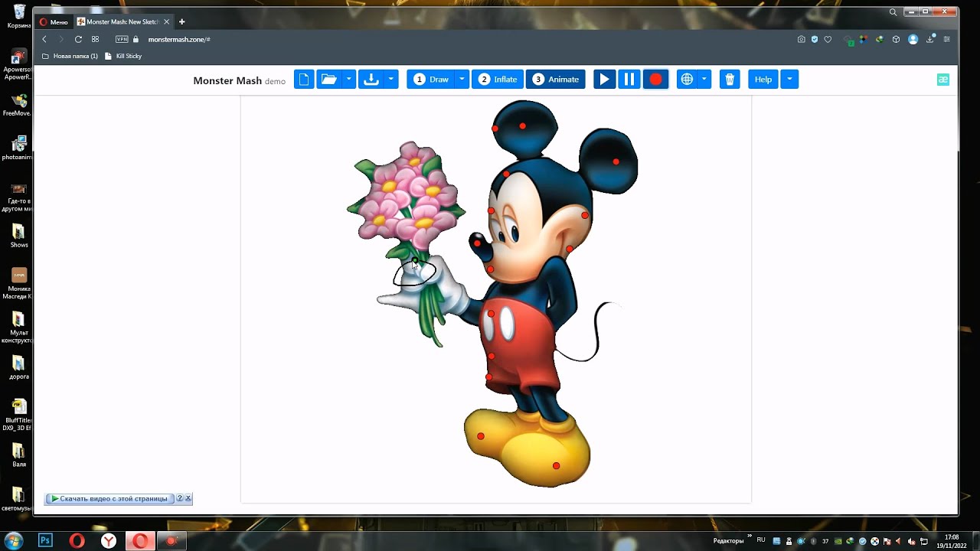
Task: Pause the animation playback
Action: (x=629, y=80)
